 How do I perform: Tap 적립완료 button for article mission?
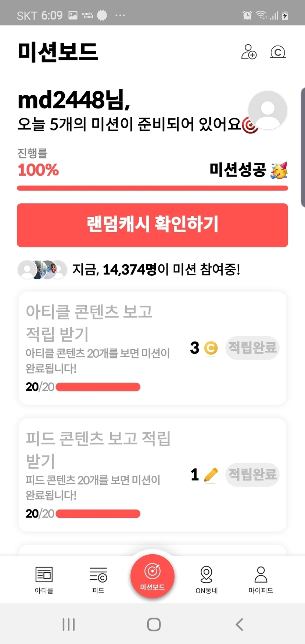click(x=252, y=347)
